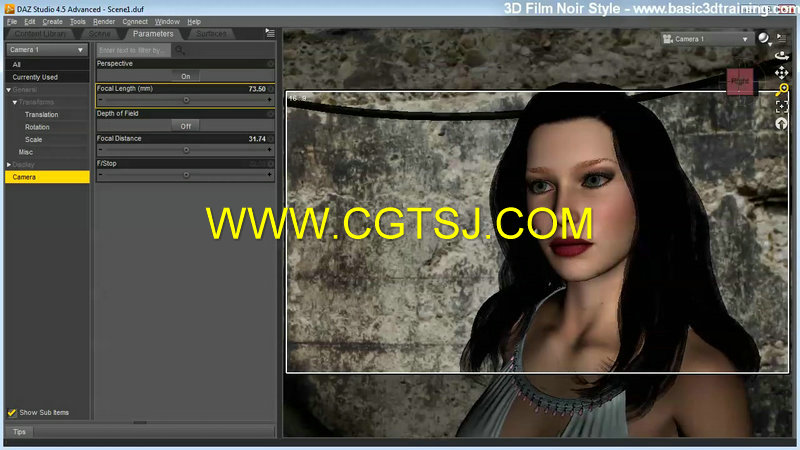Viewport: 800px width, 450px height.
Task: Click Focal Distance property settings gear
Action: [270, 139]
